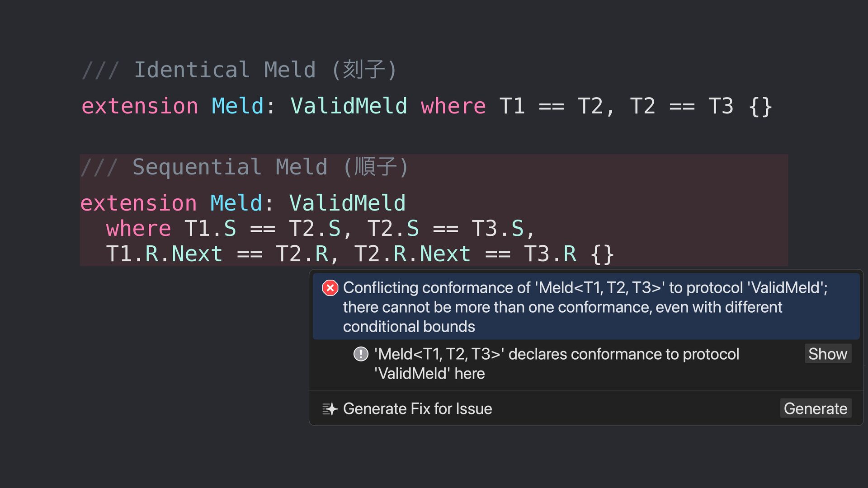The height and width of the screenshot is (488, 868).
Task: Click the first 'extension' keyword
Action: tap(140, 106)
